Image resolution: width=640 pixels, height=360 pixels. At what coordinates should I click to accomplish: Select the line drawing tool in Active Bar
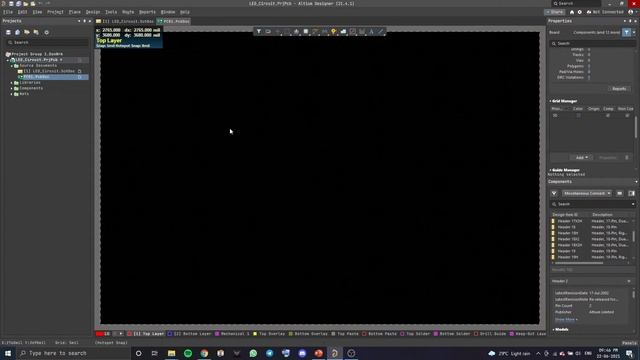381,31
